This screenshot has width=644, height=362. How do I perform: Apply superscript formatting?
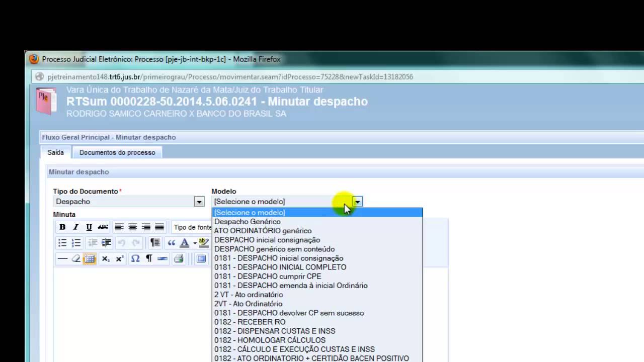[x=120, y=259]
